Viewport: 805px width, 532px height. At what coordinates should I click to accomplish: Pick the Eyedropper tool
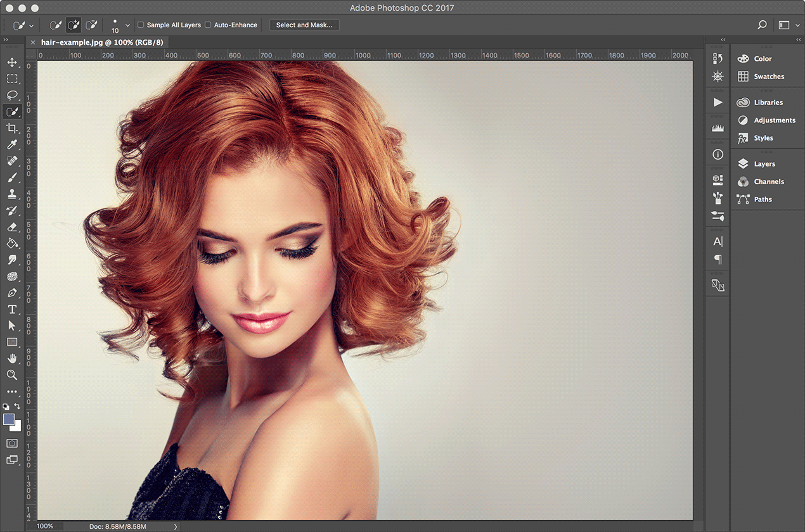point(12,145)
